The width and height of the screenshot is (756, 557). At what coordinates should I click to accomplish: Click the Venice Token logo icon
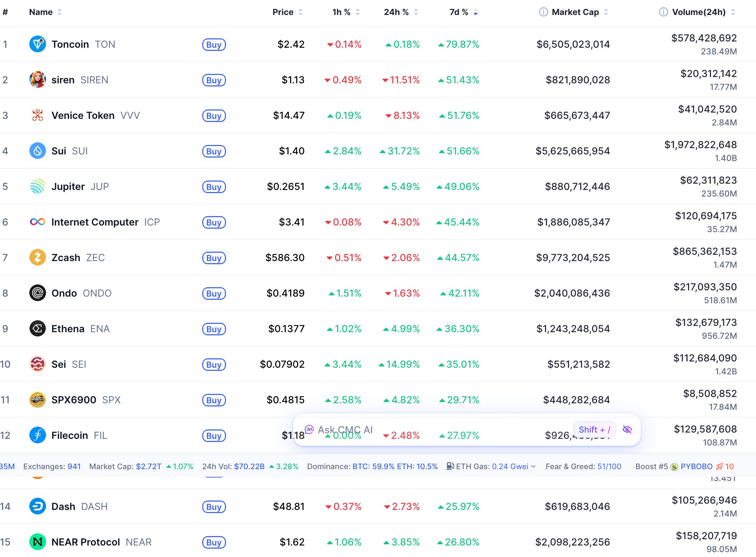tap(38, 115)
